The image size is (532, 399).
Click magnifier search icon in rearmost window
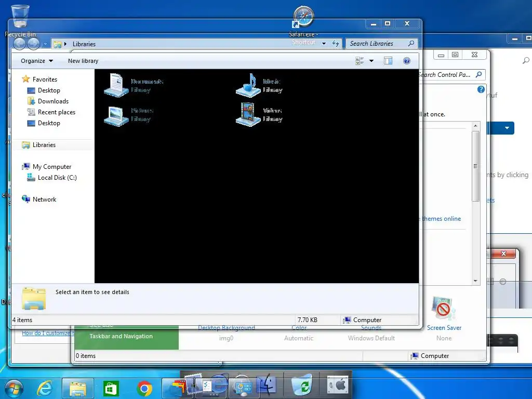(x=526, y=60)
